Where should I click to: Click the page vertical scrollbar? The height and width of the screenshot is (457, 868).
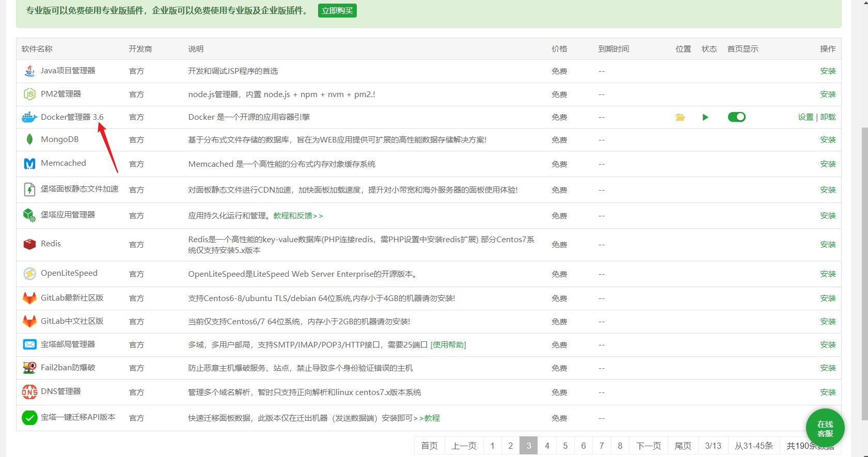tap(865, 274)
